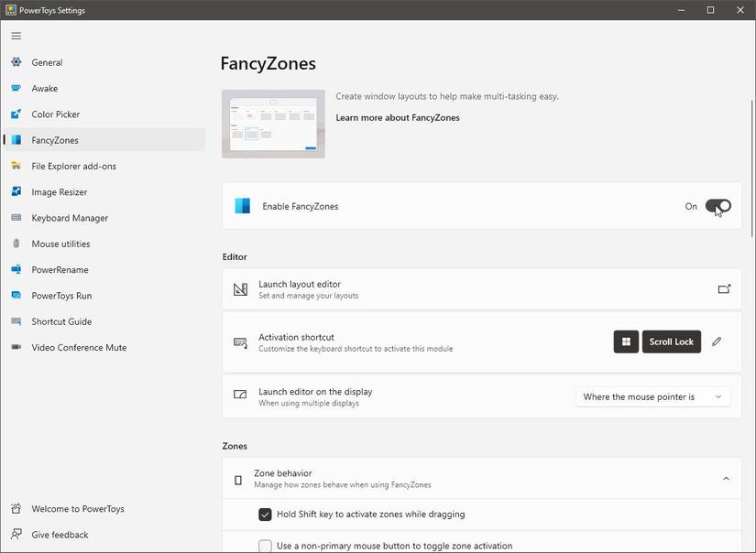Image resolution: width=756 pixels, height=553 pixels.
Task: Turn off the Enable FancyZones switch
Action: [718, 206]
